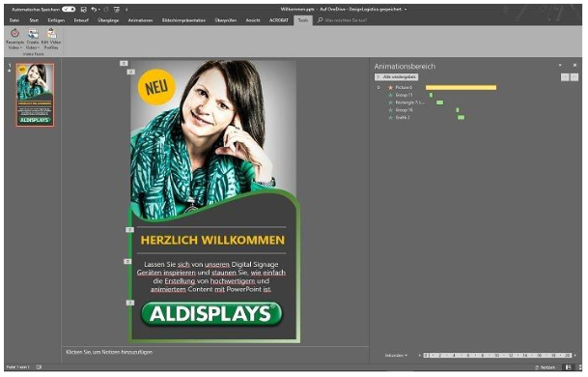Click the yellow NEU badge on slide
The width and height of the screenshot is (588, 377).
tap(156, 87)
